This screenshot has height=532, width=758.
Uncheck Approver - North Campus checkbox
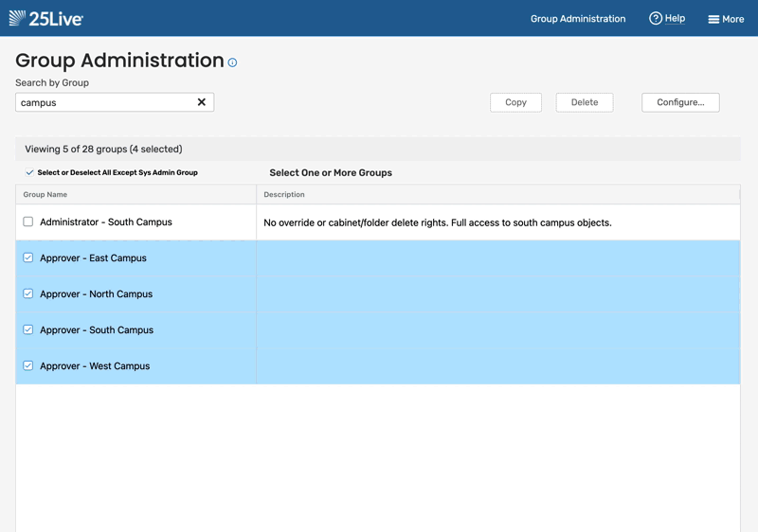[28, 293]
